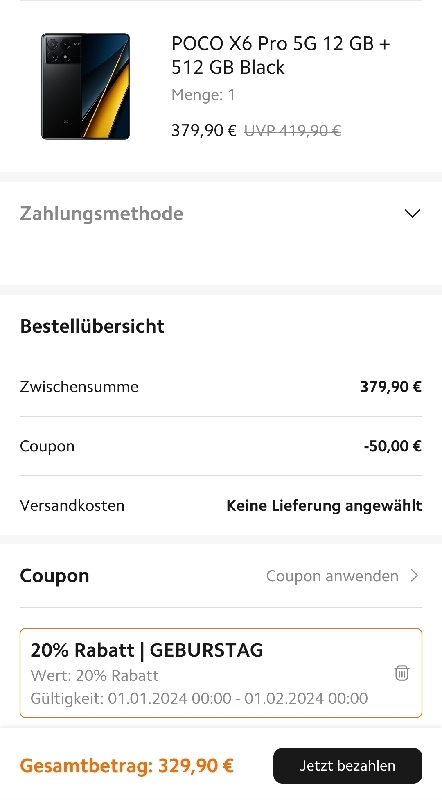
Task: Click the Coupon anwenden link
Action: click(332, 576)
